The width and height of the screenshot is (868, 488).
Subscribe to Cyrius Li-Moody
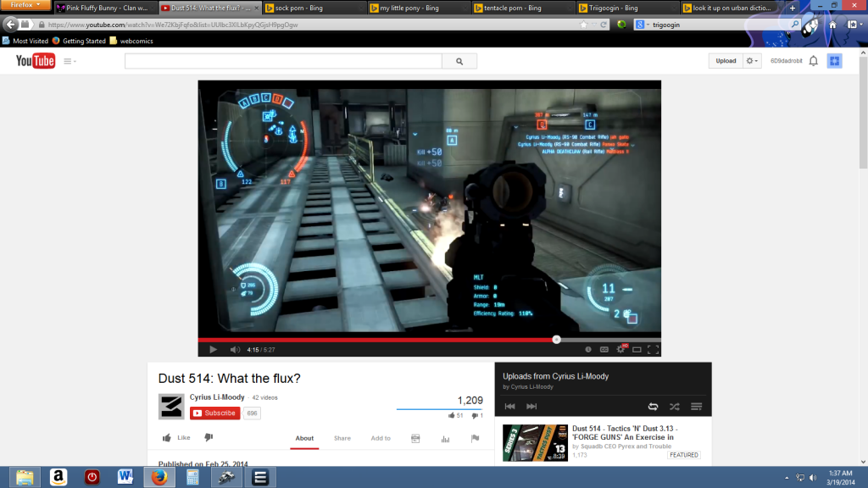(214, 413)
